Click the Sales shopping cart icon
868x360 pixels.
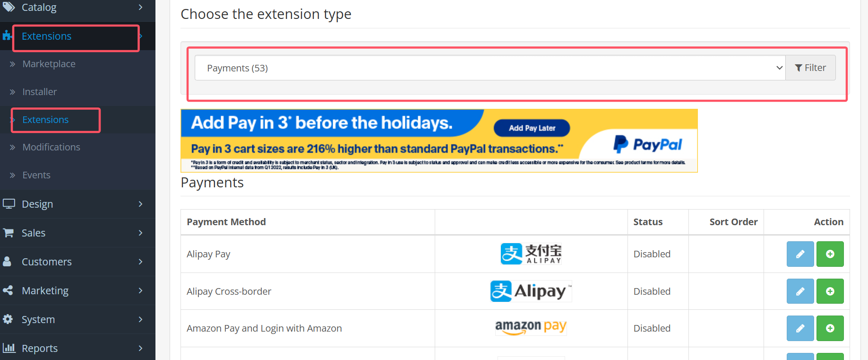tap(8, 233)
